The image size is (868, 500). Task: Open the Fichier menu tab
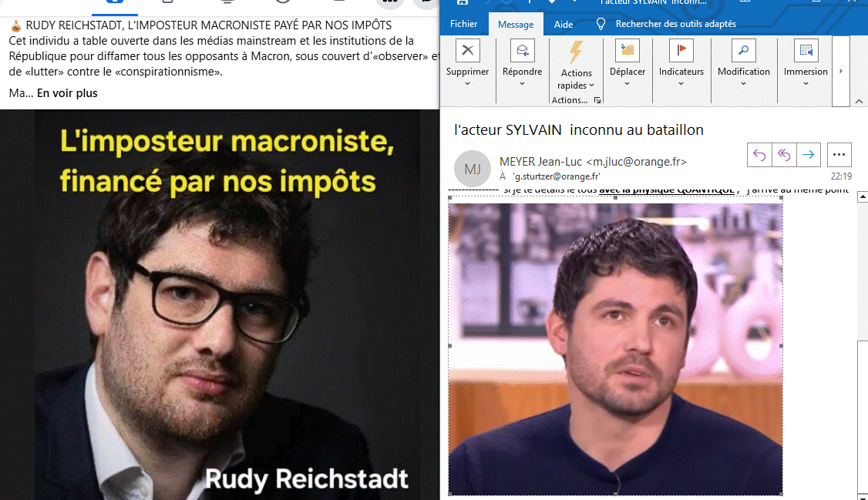(x=463, y=24)
